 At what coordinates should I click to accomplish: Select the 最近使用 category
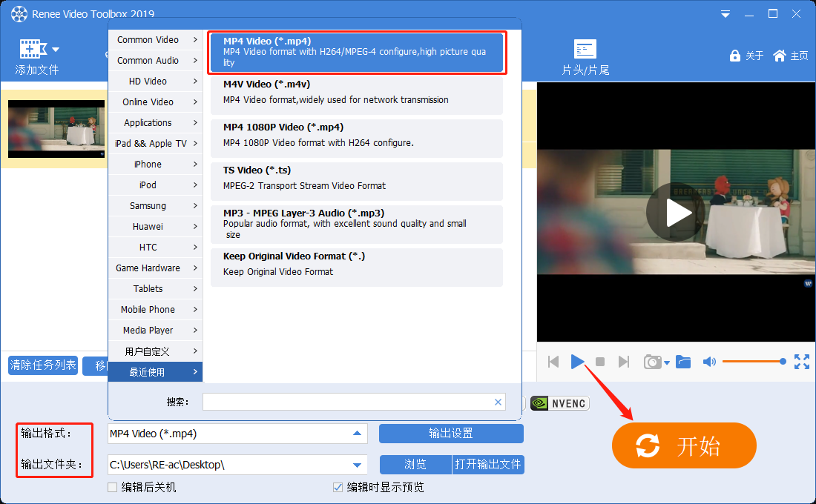pyautogui.click(x=156, y=372)
